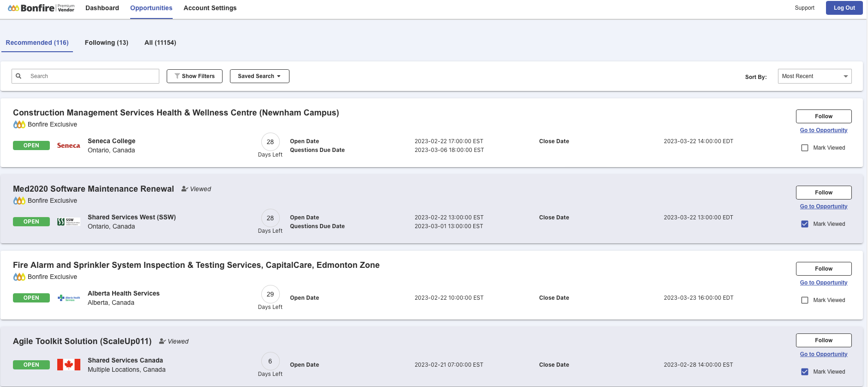Viewport: 868px width, 387px height.
Task: Click the 6 days left circle for Agile Toolkit
Action: coord(270,361)
